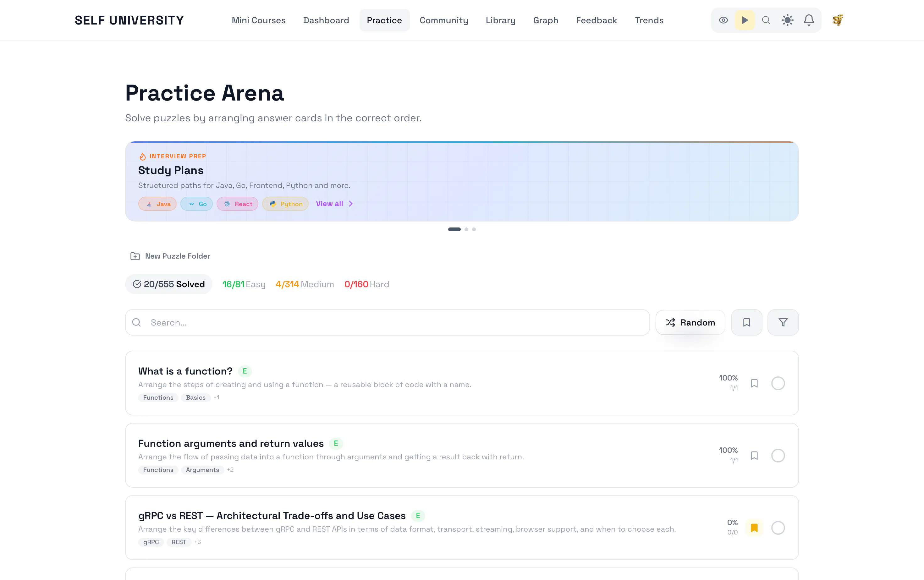The height and width of the screenshot is (580, 924).
Task: Filter by 16/81 Easy puzzles
Action: pos(244,284)
